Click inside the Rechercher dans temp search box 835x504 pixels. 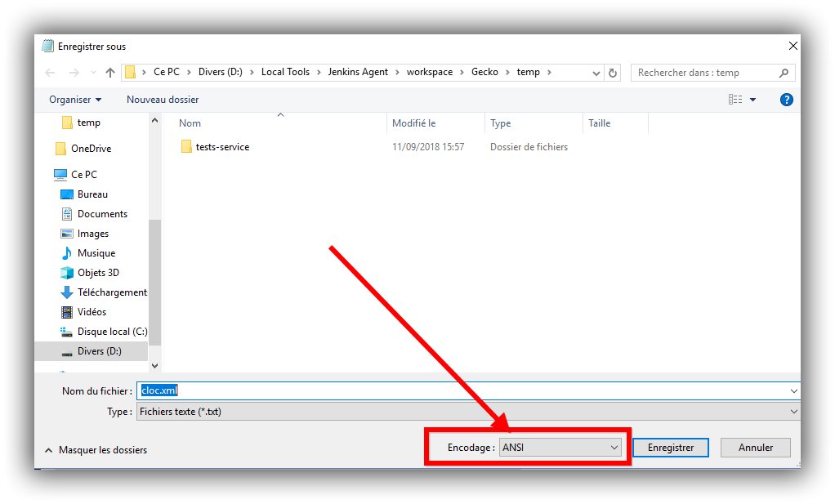click(711, 72)
